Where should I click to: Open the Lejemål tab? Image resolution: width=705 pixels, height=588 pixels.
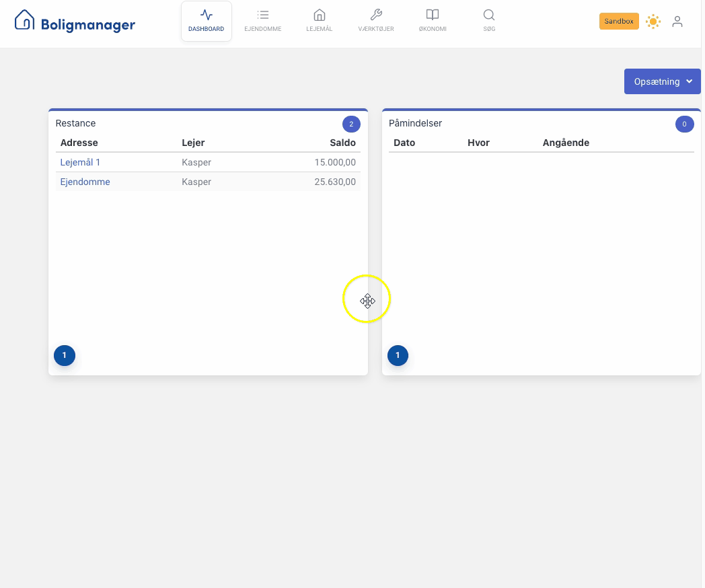pyautogui.click(x=320, y=21)
